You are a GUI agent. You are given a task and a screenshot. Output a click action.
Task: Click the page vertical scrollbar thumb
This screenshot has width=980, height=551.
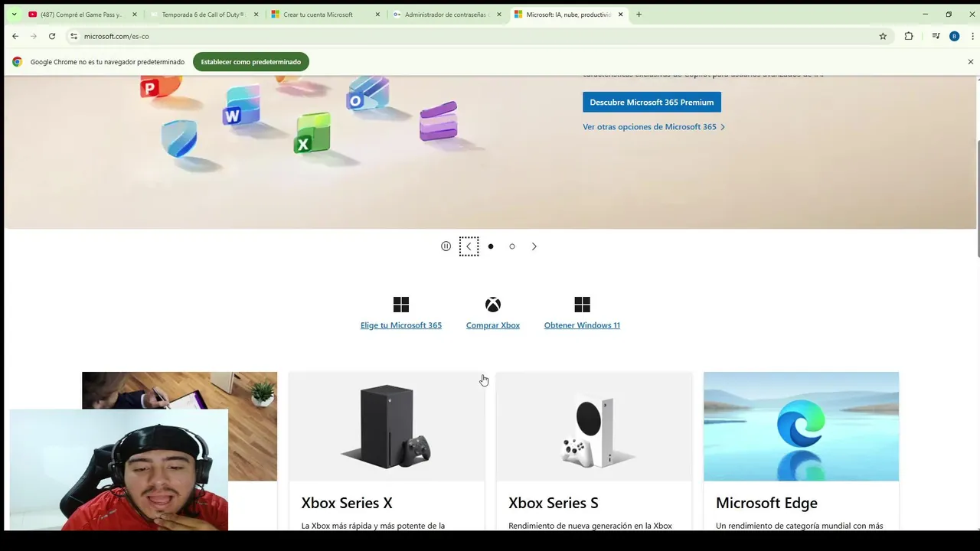(x=977, y=199)
